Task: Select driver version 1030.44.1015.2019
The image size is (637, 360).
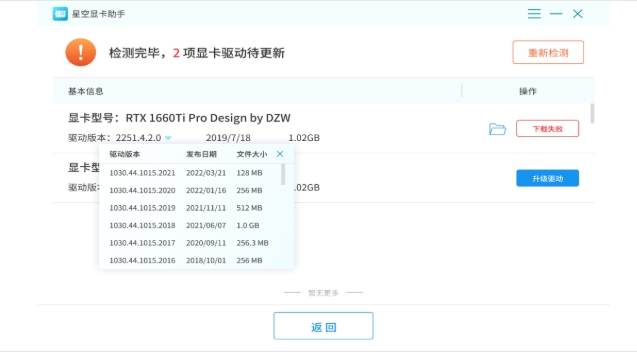Action: (142, 208)
